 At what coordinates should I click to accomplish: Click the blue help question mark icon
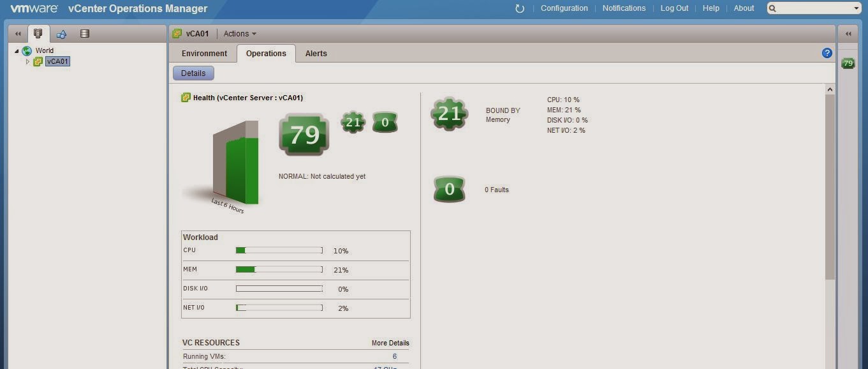click(827, 53)
